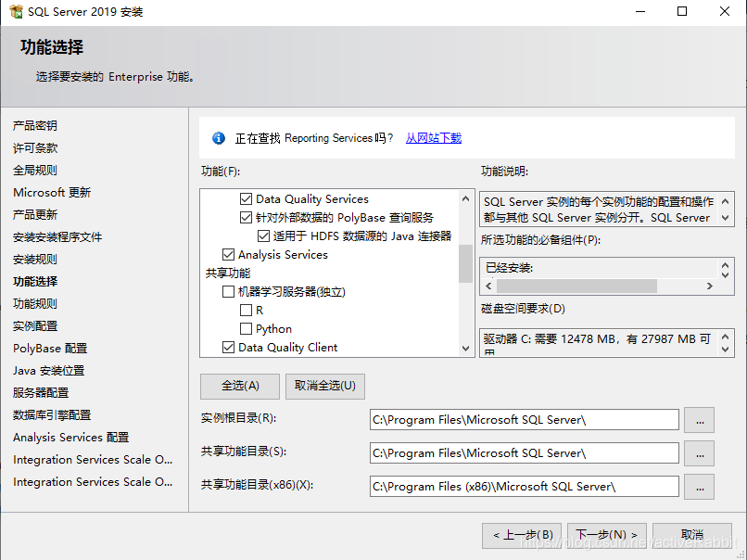747x560 pixels.
Task: Maximize the SQL Server setup window
Action: (x=682, y=11)
